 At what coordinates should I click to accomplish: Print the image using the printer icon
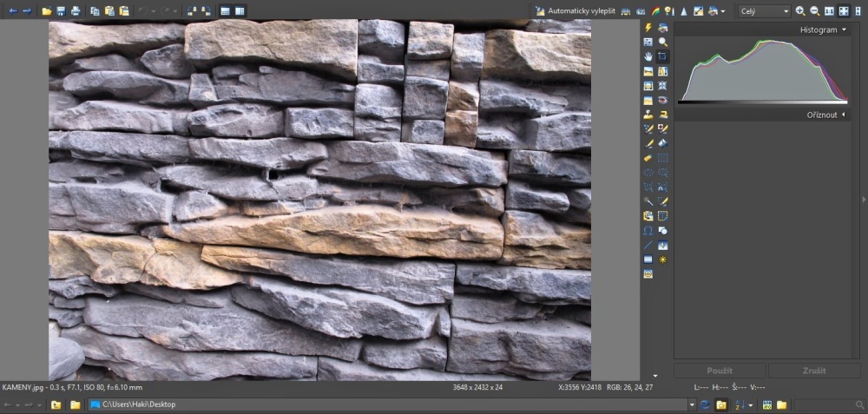[x=76, y=11]
